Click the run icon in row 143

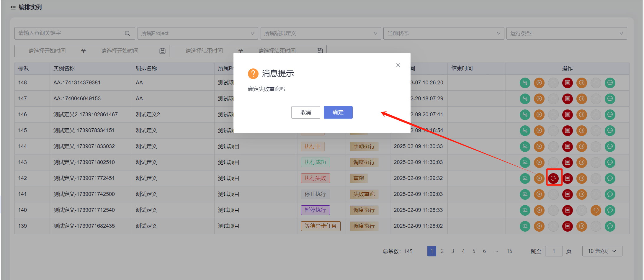(539, 163)
